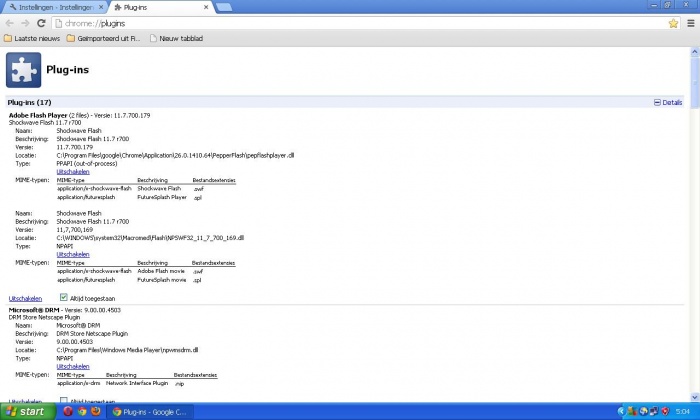
Task: Go back with the browser back arrow
Action: click(10, 23)
